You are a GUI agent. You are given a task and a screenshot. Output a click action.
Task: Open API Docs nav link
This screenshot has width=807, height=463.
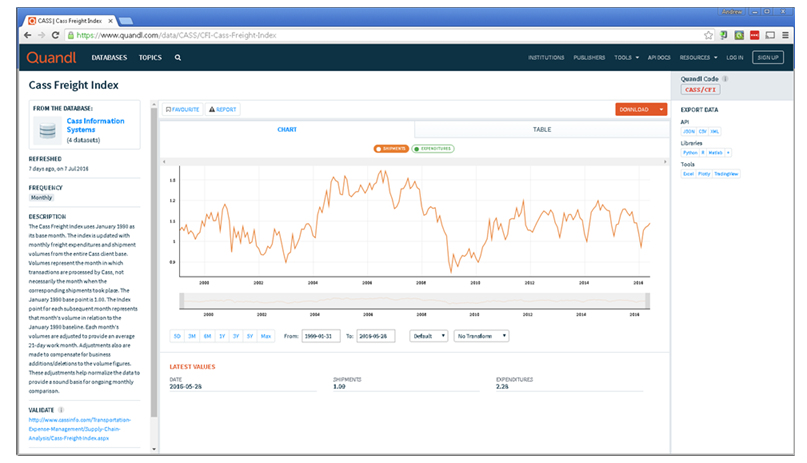coord(659,58)
